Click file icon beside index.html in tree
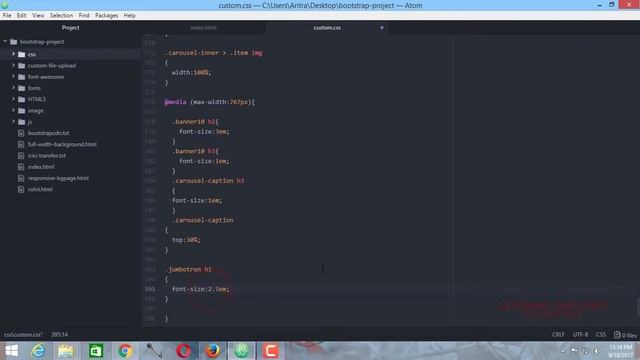This screenshot has height=360, width=640. point(21,167)
